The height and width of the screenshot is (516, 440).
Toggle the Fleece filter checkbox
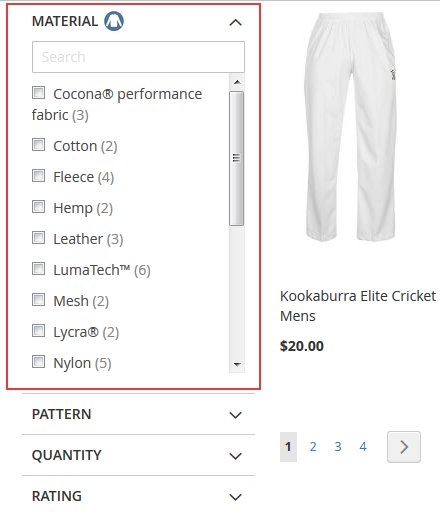(x=38, y=176)
